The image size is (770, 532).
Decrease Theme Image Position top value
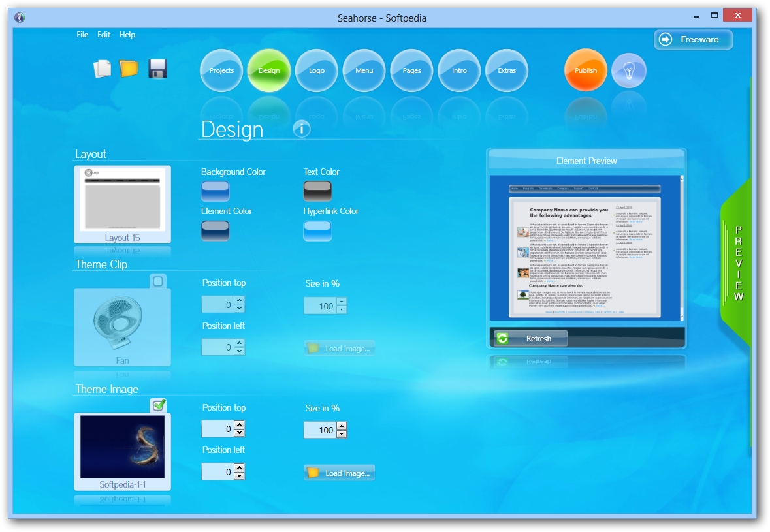click(x=239, y=432)
